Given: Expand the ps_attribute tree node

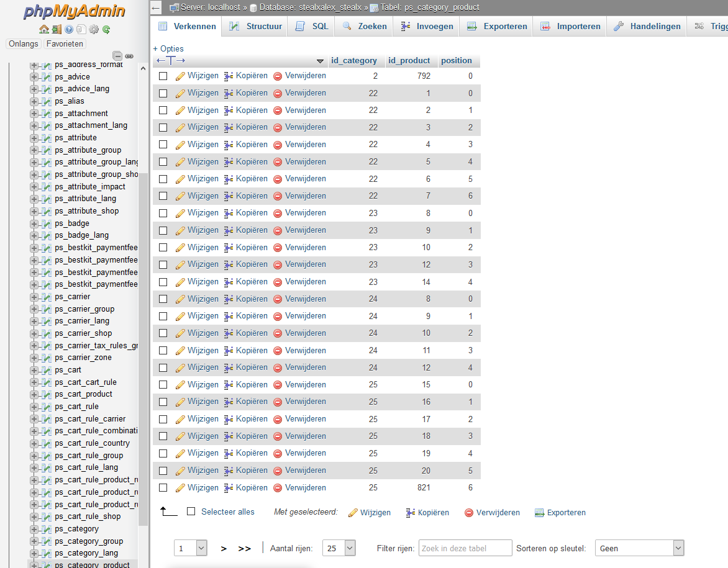Looking at the screenshot, I should 34,138.
